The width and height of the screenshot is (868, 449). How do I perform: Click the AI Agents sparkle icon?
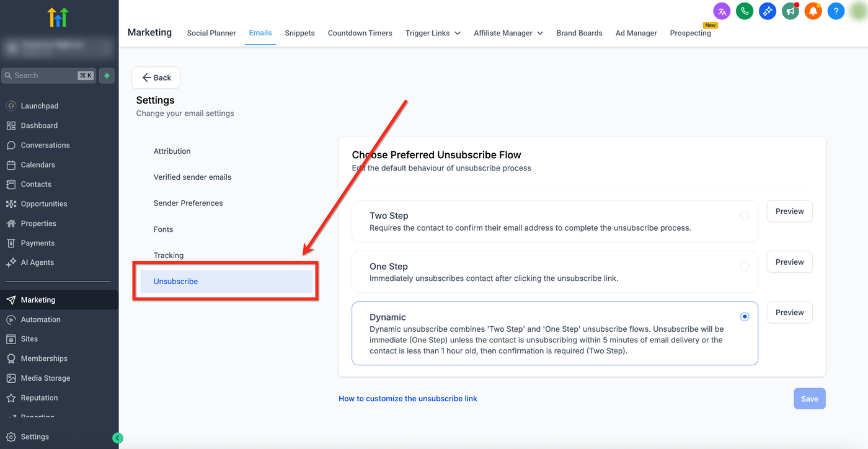[11, 262]
